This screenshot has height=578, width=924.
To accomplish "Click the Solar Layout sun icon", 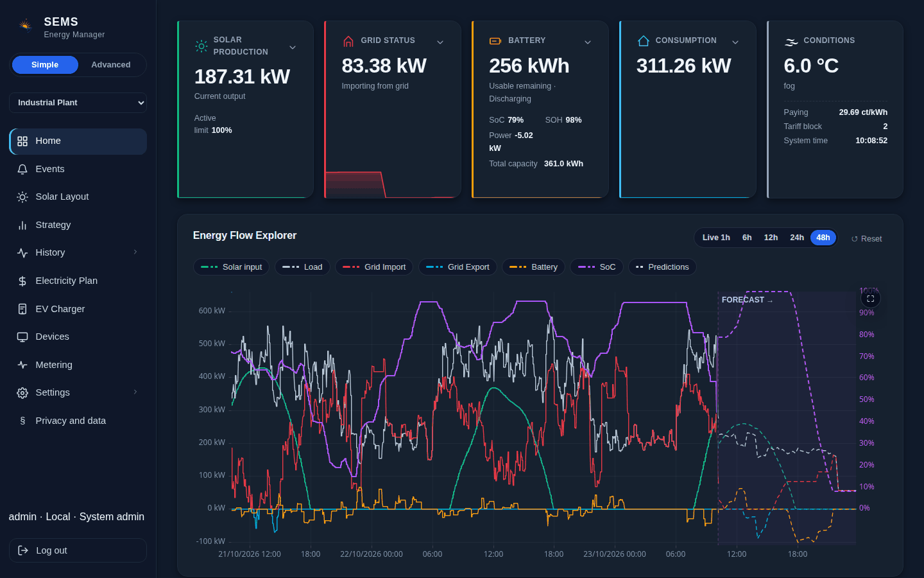I will [22, 197].
